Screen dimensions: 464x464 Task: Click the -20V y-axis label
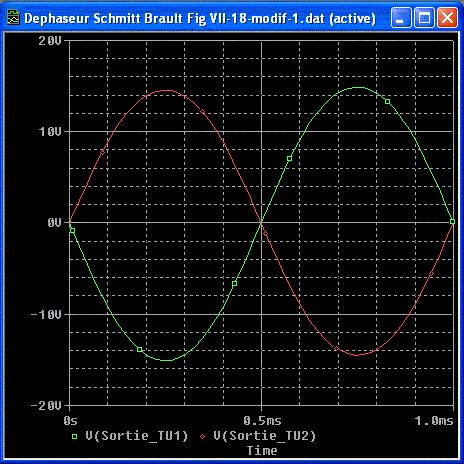[46, 406]
